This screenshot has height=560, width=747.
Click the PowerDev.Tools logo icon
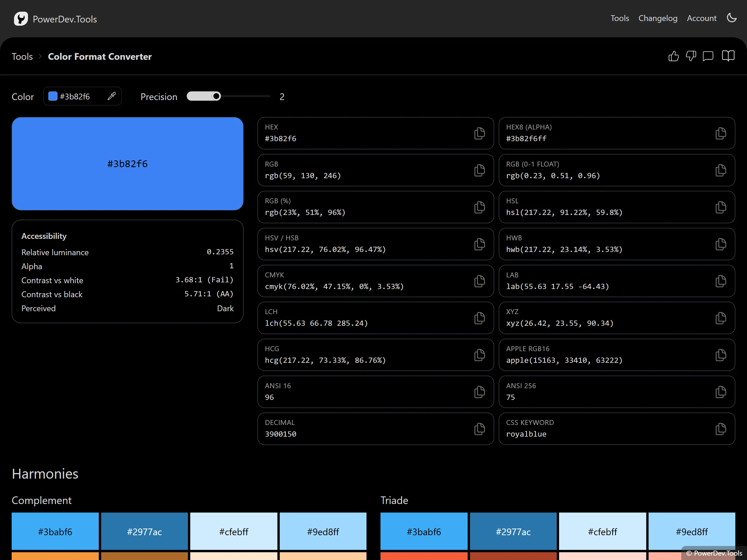pos(21,19)
